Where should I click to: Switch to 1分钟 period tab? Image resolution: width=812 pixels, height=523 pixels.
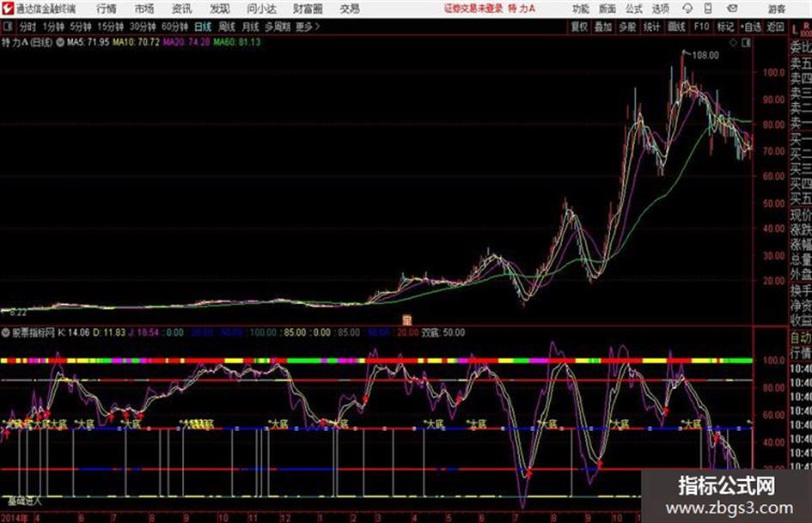(53, 27)
